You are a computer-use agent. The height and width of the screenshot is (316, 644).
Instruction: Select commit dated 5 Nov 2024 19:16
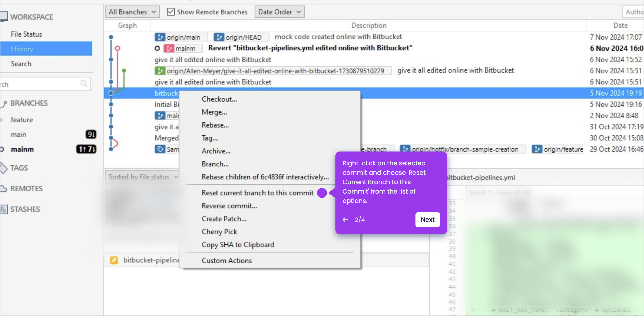(x=374, y=104)
